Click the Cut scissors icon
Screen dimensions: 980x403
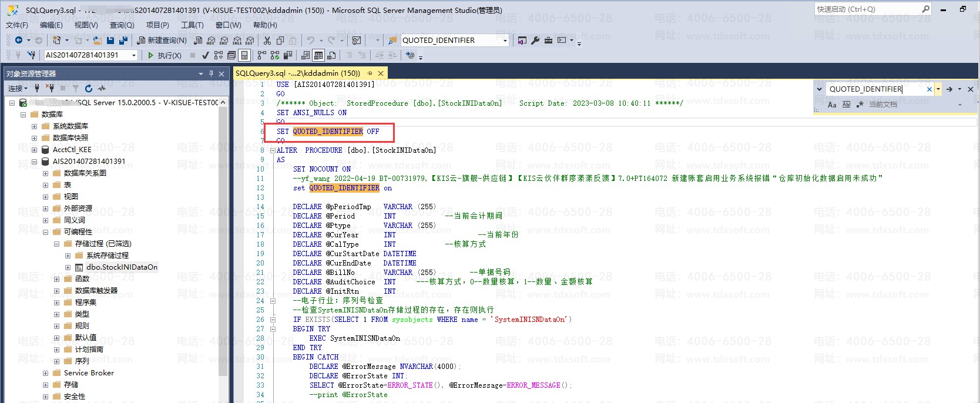click(x=267, y=41)
